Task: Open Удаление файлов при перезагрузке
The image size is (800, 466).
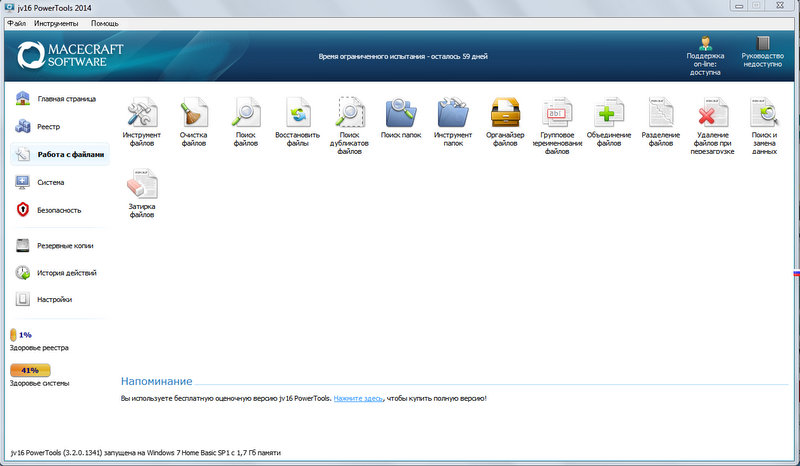Action: click(713, 126)
